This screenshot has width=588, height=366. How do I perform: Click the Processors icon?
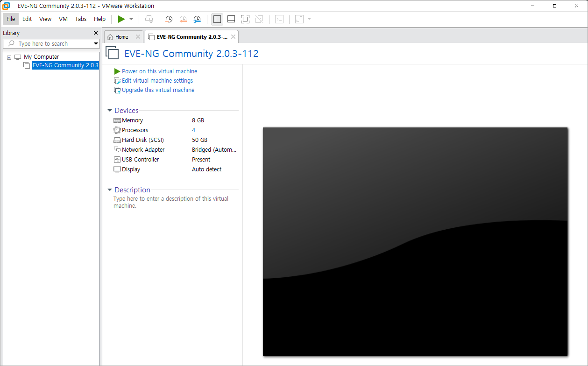coord(117,130)
